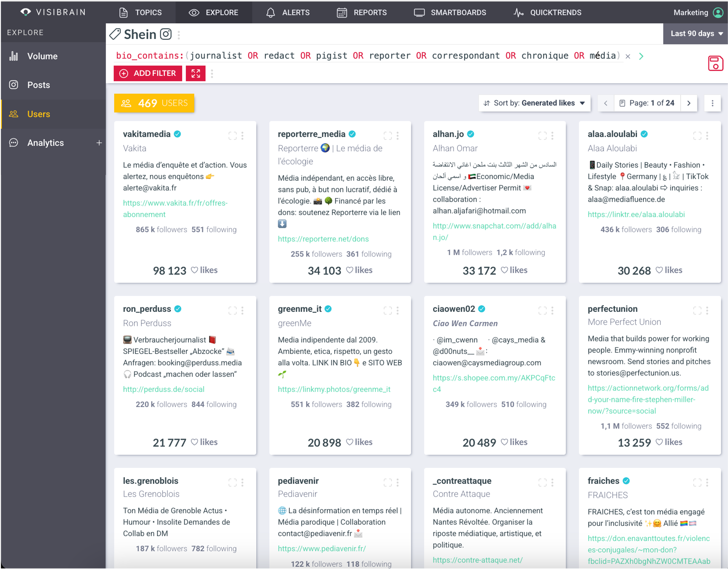The height and width of the screenshot is (569, 728).
Task: Toggle expand icon on perfectunion card
Action: [697, 310]
